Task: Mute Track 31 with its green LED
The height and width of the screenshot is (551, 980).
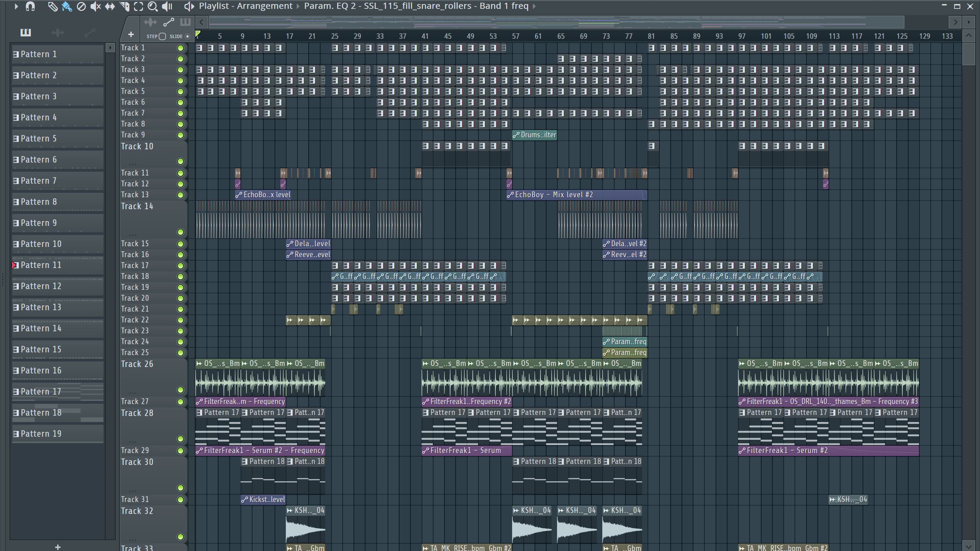Action: [180, 500]
